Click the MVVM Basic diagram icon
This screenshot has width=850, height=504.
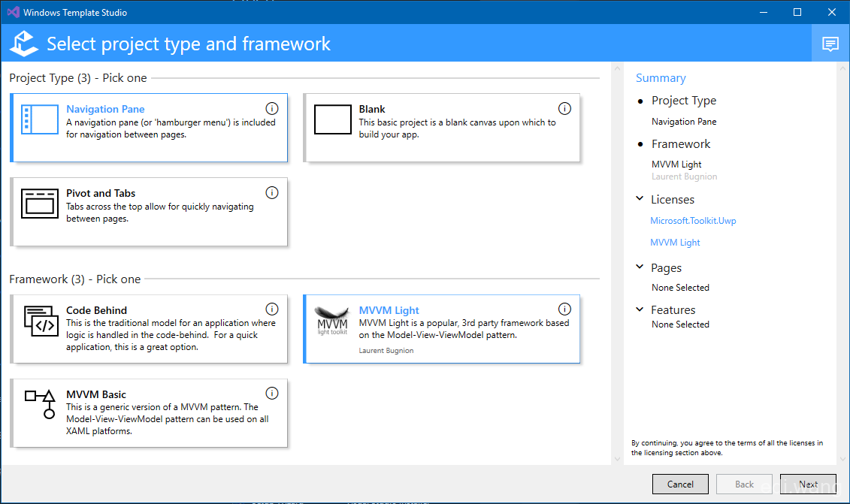41,404
